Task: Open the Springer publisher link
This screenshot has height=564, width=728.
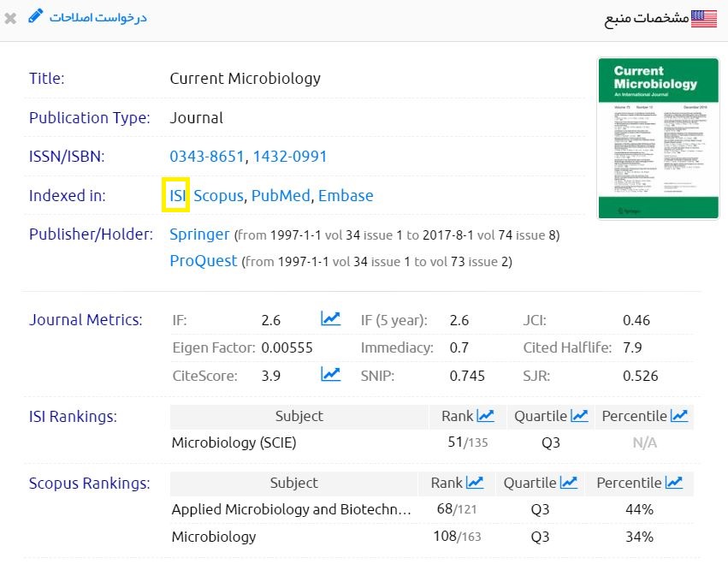Action: tap(199, 235)
